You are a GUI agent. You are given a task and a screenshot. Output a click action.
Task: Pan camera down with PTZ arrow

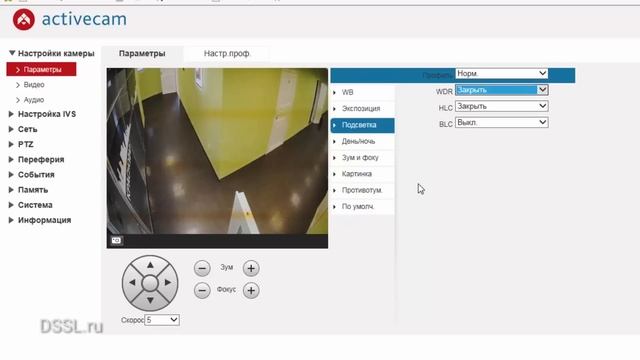pyautogui.click(x=150, y=300)
